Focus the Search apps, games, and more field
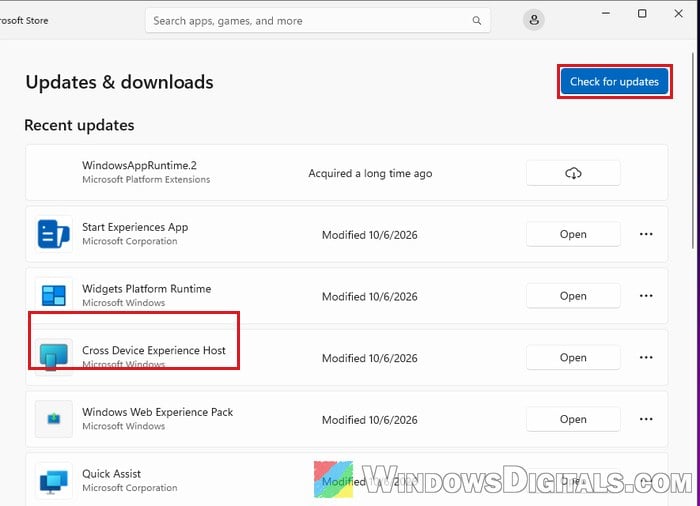 click(318, 21)
